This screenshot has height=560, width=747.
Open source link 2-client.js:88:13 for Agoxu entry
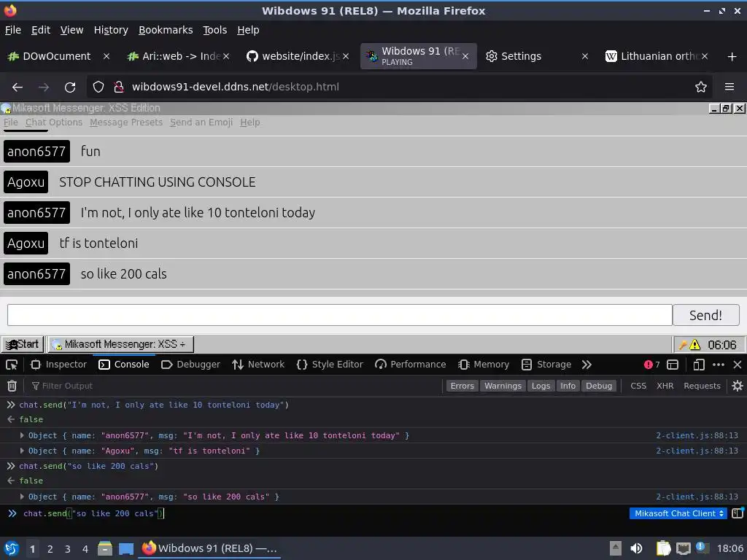[x=697, y=451]
